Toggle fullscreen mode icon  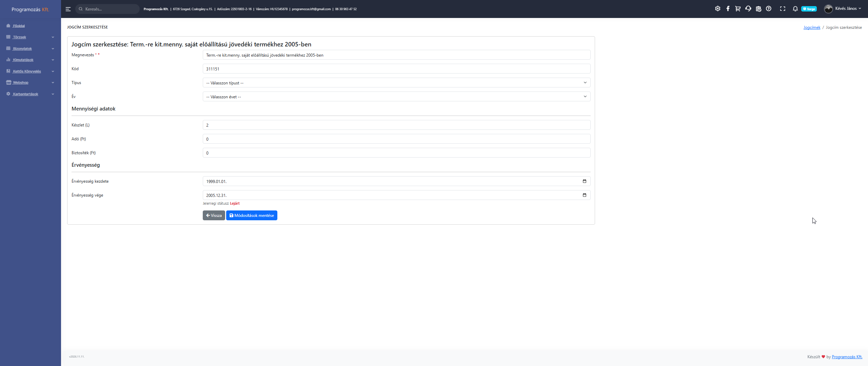coord(783,9)
